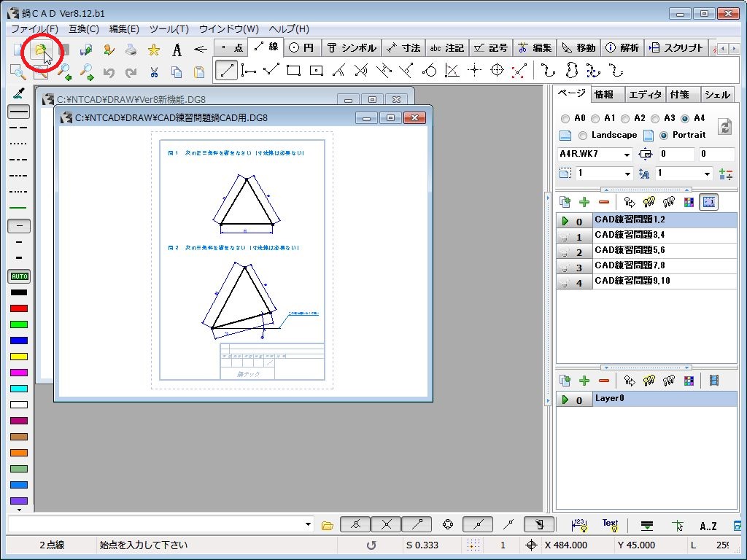Open a file with the folder icon
The image size is (747, 560).
tap(41, 50)
